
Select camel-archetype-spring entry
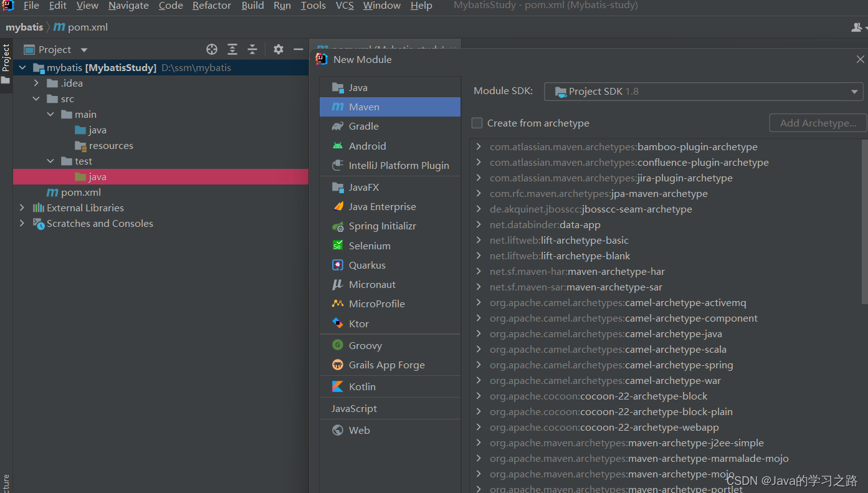611,365
